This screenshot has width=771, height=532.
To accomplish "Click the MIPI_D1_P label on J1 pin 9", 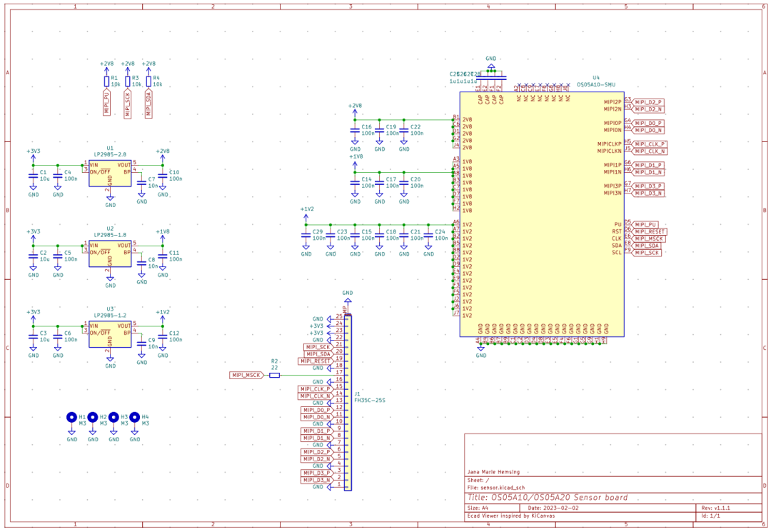I will (317, 431).
